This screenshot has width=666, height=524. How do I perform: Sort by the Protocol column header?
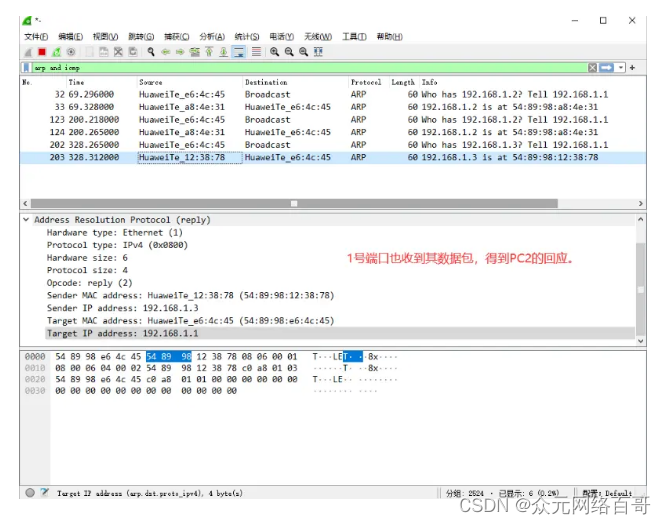point(369,82)
